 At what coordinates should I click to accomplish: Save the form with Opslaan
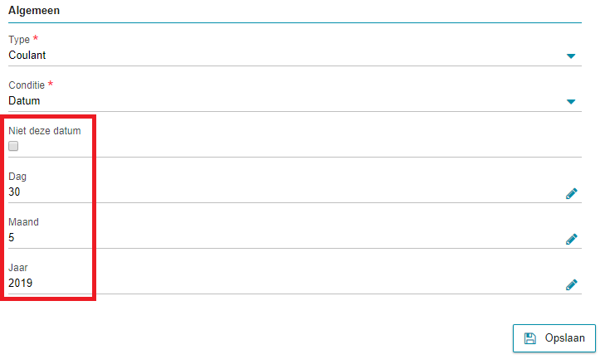554,338
